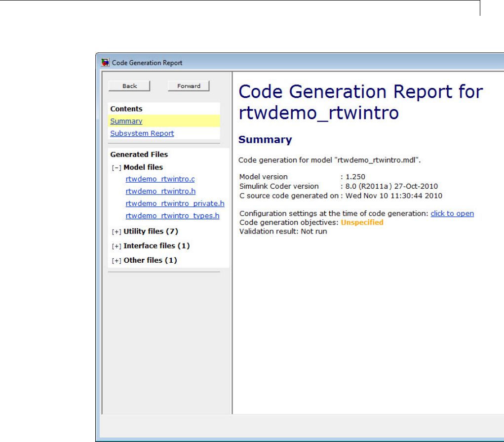
Task: Collapse the Model files tree node
Action: click(116, 168)
